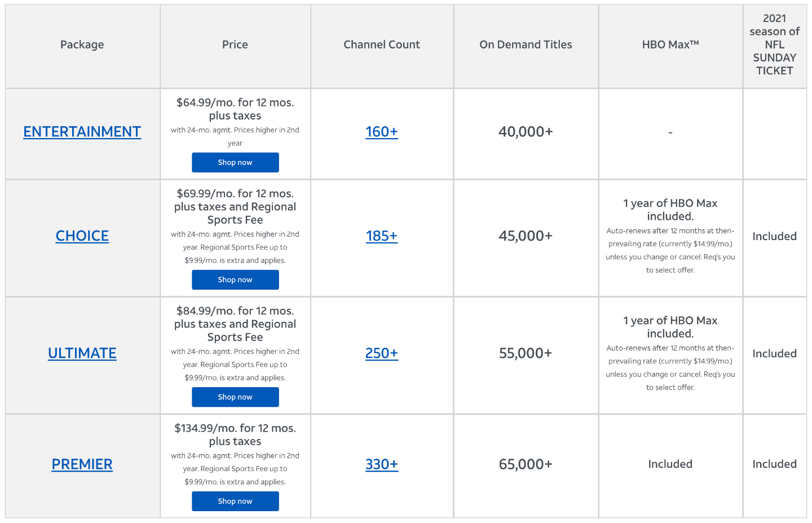
Task: Click the 250+ channel count link
Action: pos(382,353)
